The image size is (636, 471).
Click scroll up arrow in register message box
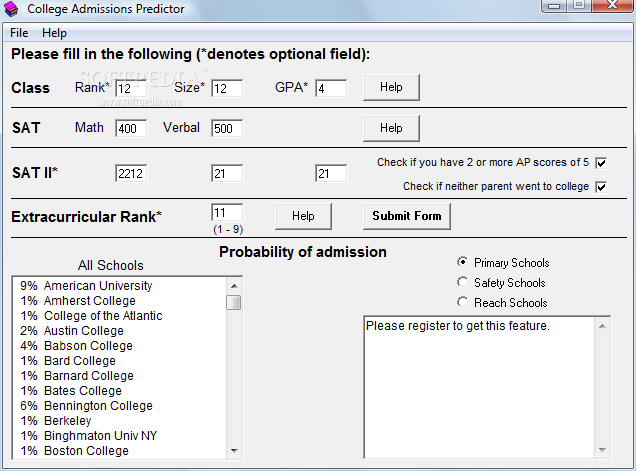602,326
